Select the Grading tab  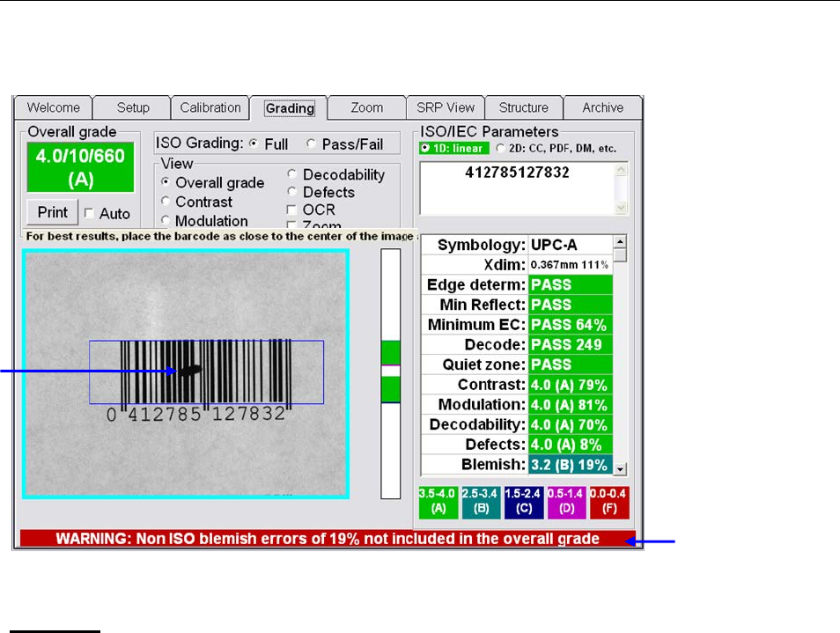[290, 108]
